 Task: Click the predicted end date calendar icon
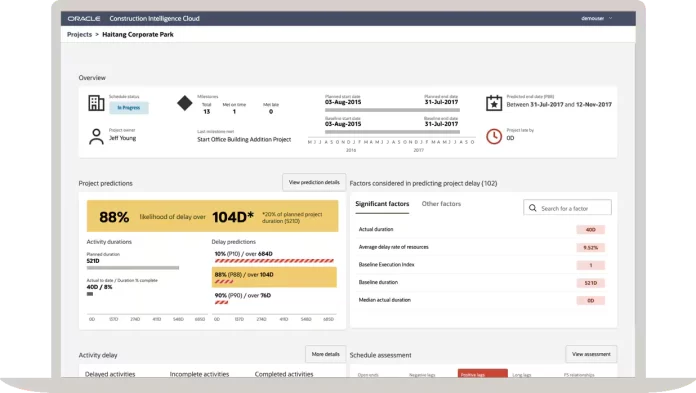(494, 103)
